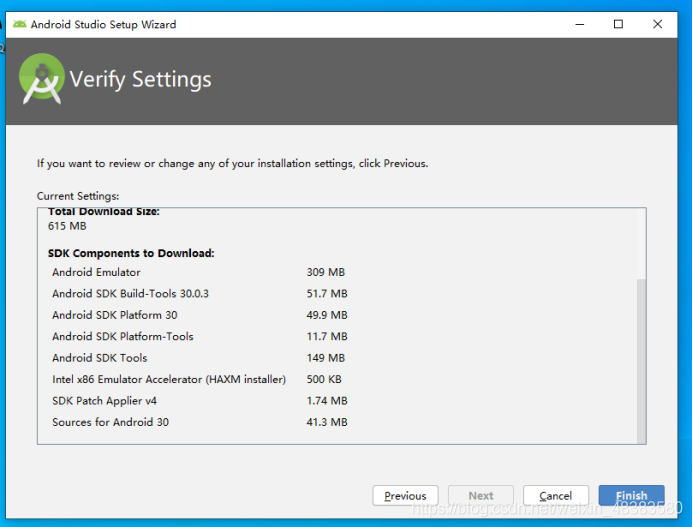Click the review installation settings instruction text
This screenshot has width=693, height=527.
(232, 164)
